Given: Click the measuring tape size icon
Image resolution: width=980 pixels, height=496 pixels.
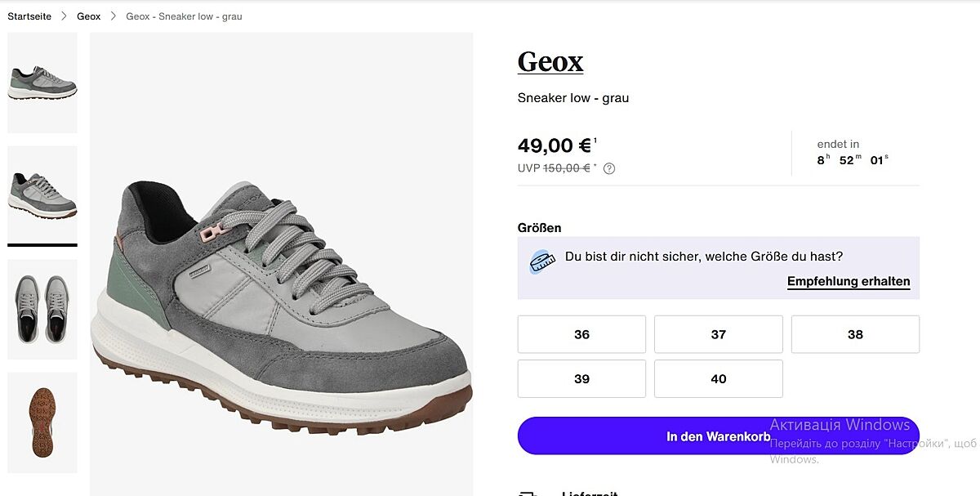Looking at the screenshot, I should pyautogui.click(x=540, y=261).
